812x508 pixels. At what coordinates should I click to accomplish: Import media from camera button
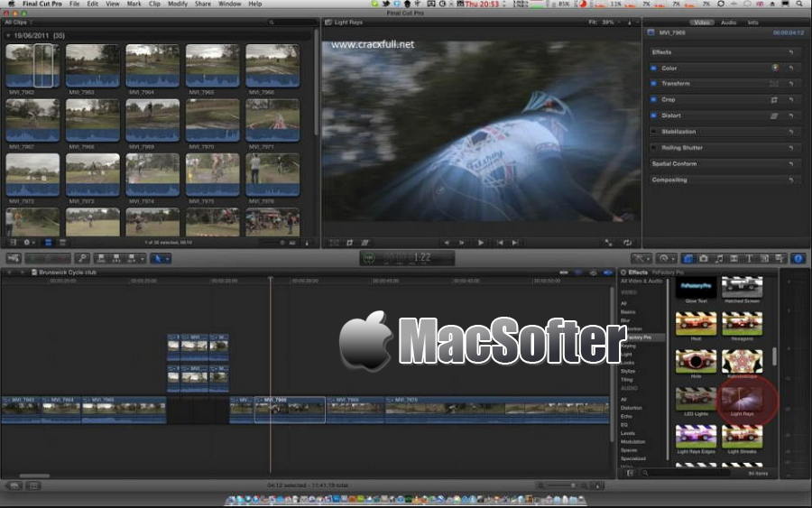pyautogui.click(x=14, y=258)
